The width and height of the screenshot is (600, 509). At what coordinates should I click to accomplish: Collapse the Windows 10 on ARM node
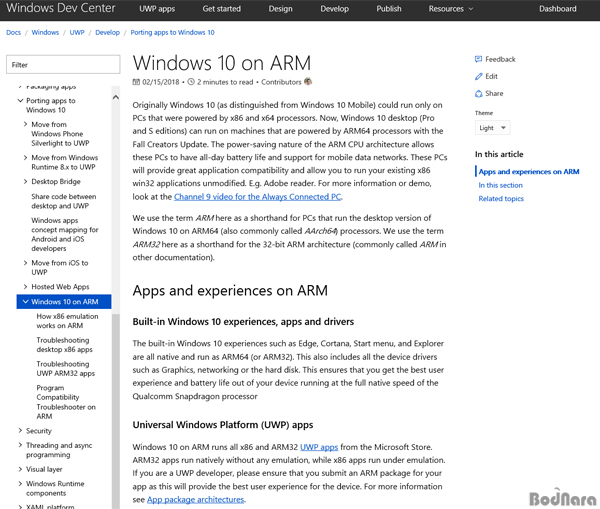(x=26, y=302)
